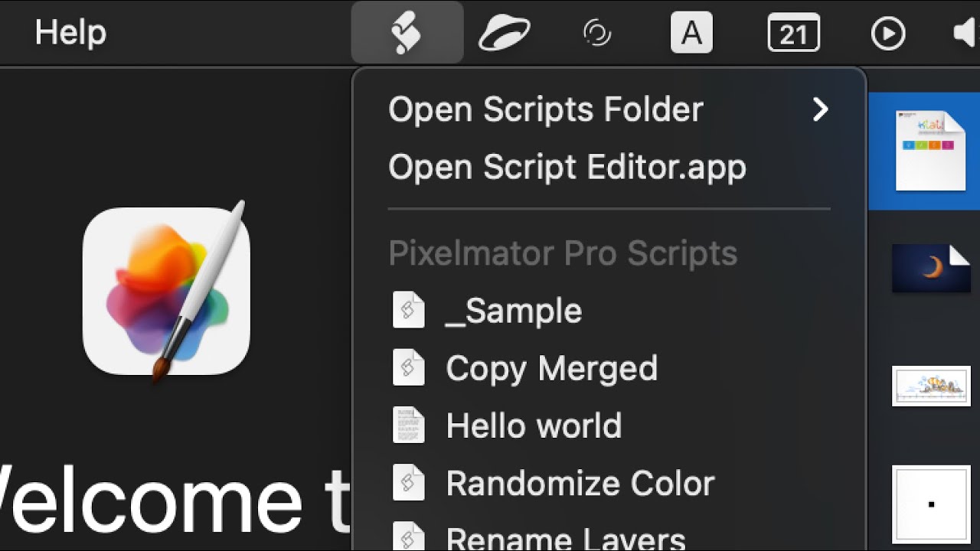980x551 pixels.
Task: Click the calendar date 21 icon
Action: pyautogui.click(x=793, y=34)
